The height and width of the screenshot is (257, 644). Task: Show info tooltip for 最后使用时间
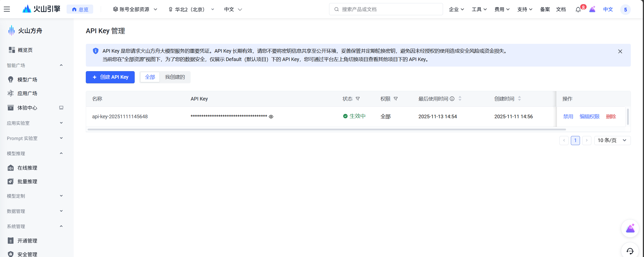[x=452, y=99]
